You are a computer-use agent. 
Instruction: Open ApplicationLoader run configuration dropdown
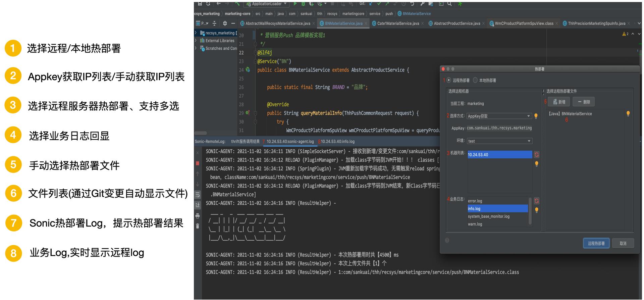coord(266,4)
